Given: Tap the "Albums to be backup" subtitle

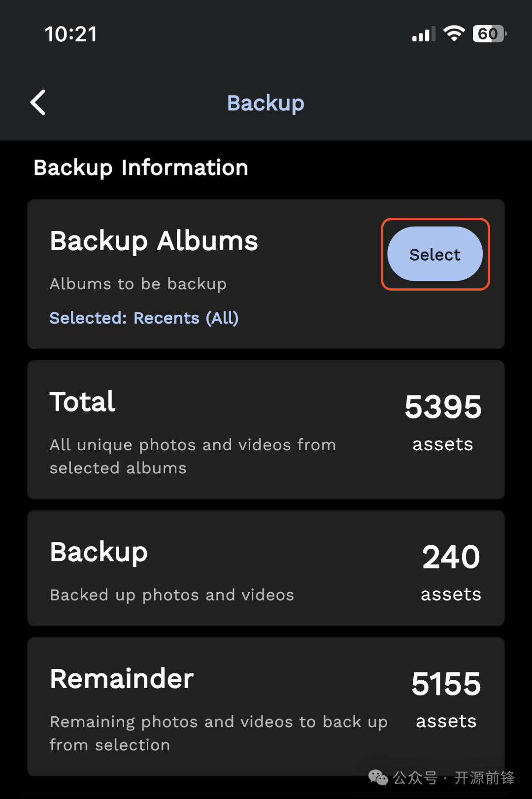Looking at the screenshot, I should (138, 284).
